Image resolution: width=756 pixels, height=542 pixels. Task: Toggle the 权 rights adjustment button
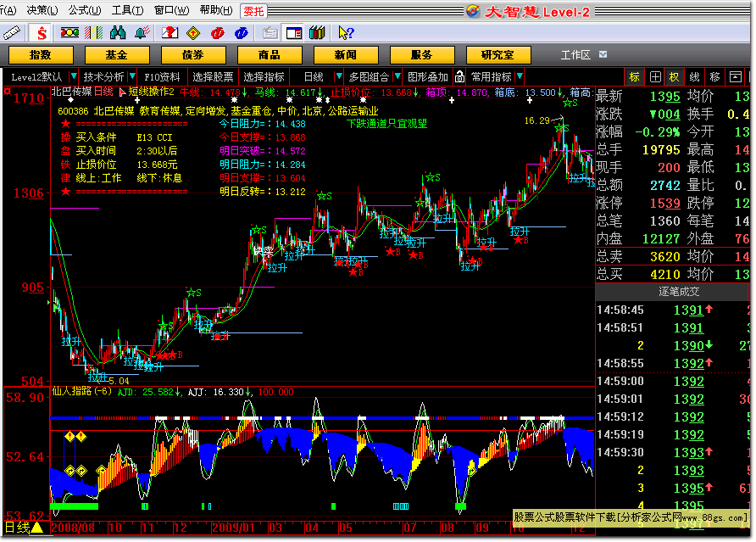coord(675,77)
